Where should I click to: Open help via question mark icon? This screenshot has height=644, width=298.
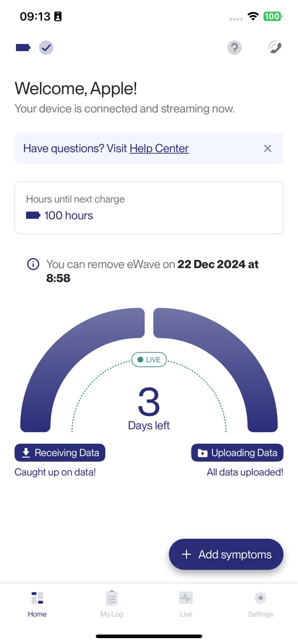coord(234,47)
